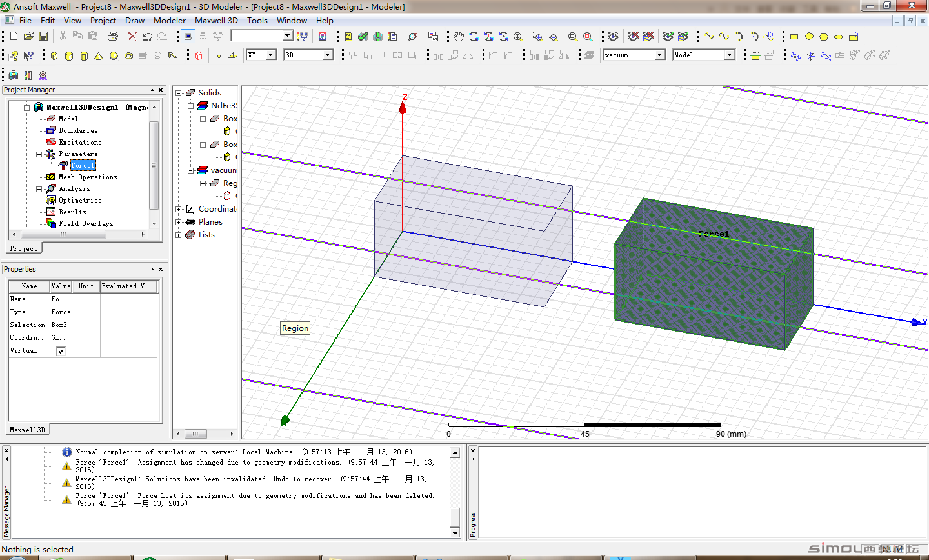Viewport: 929px width, 560px height.
Task: Select Results in project tree
Action: [72, 212]
